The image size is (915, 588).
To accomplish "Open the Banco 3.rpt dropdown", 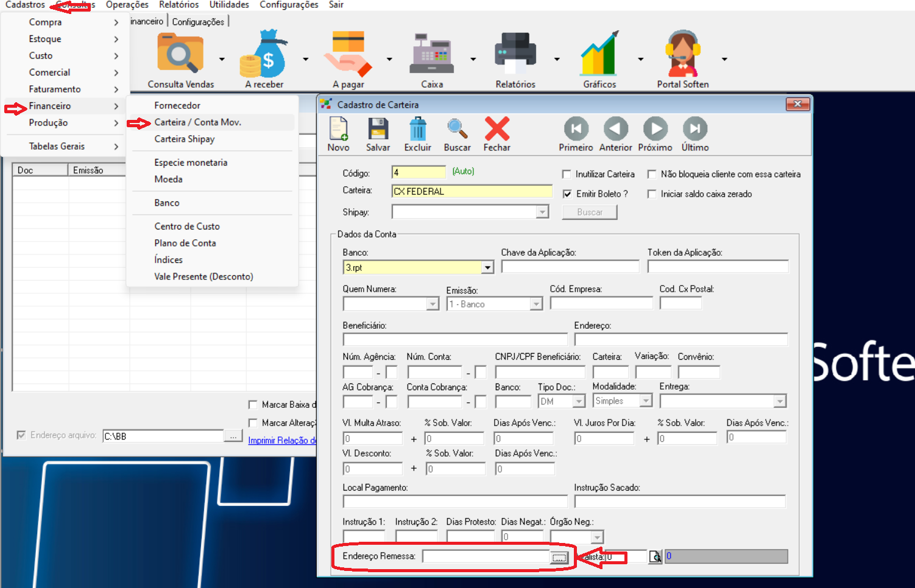I will [x=487, y=267].
